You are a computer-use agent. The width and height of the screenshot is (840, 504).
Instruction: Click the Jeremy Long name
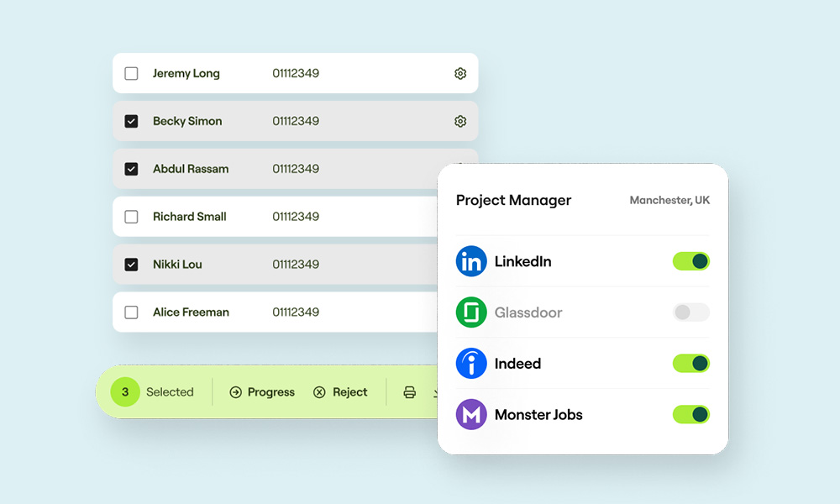pos(186,73)
